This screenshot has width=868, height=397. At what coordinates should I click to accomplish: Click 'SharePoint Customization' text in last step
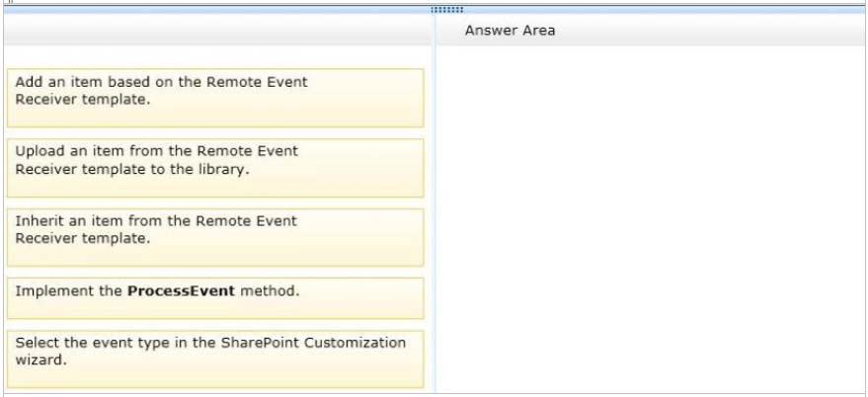pyautogui.click(x=313, y=343)
